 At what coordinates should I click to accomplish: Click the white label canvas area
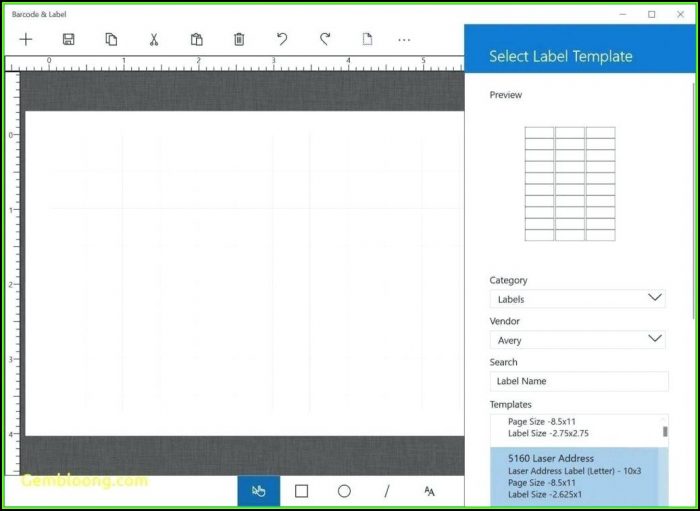(x=244, y=273)
